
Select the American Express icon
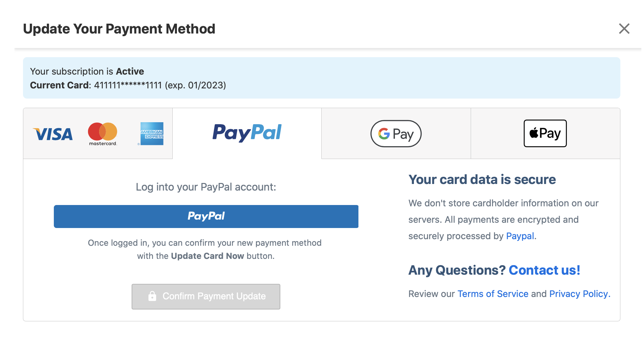pos(151,133)
